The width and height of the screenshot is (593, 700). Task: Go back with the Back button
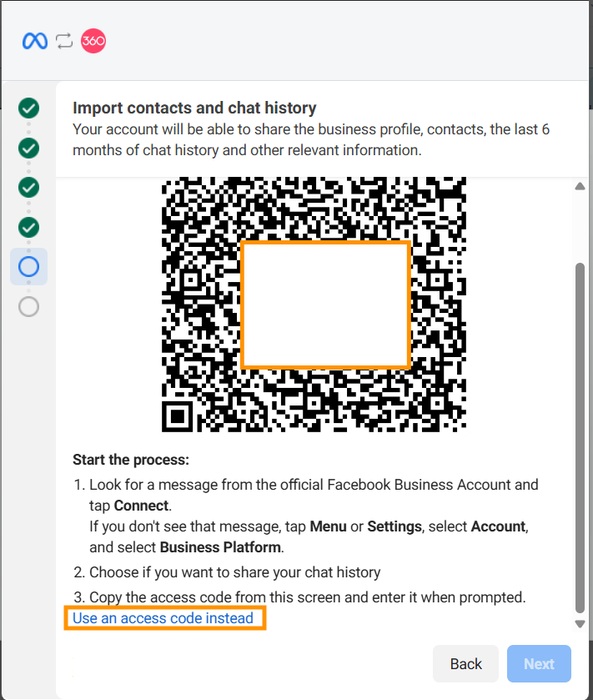[465, 664]
